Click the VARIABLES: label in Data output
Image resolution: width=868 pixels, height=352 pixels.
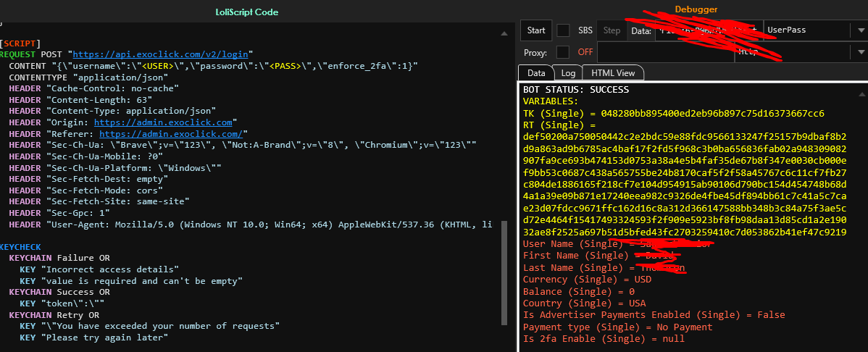pos(550,101)
